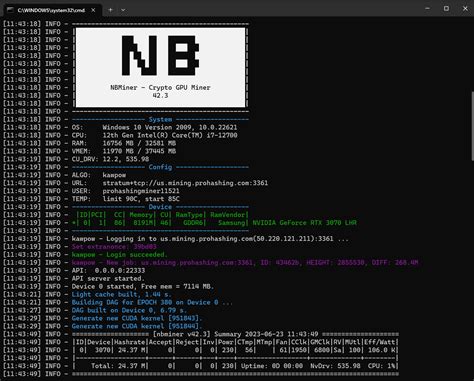Click 'API: 0.0.0.0:22333' line

tap(108, 270)
